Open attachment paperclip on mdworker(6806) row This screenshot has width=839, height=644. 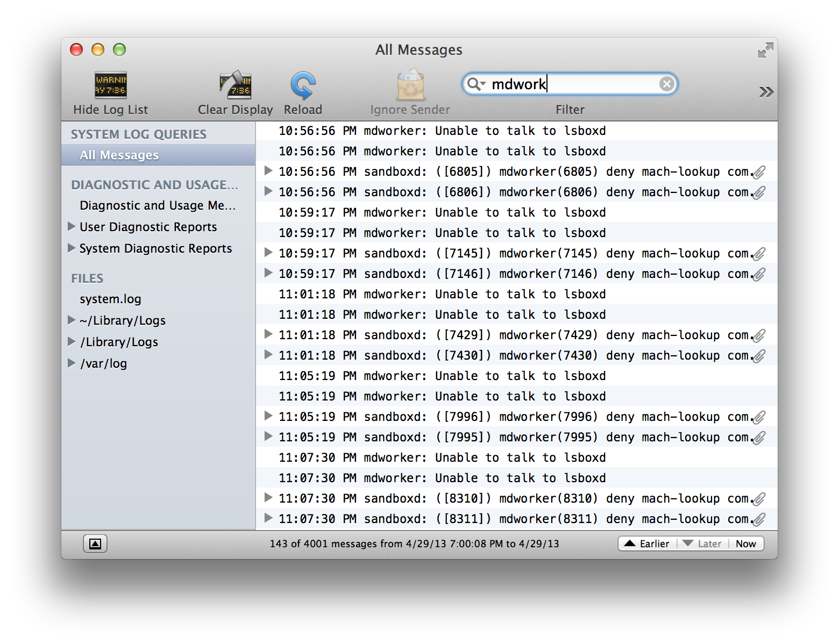tap(759, 192)
